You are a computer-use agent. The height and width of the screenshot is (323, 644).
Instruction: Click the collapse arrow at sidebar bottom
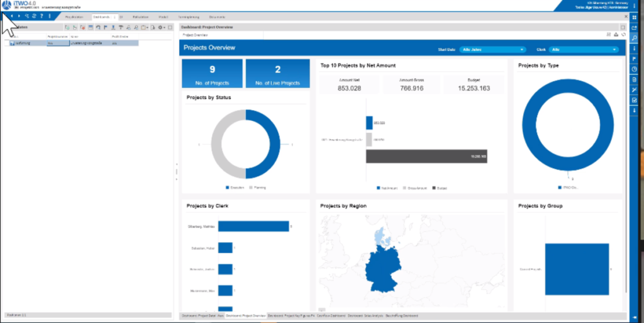click(x=635, y=317)
